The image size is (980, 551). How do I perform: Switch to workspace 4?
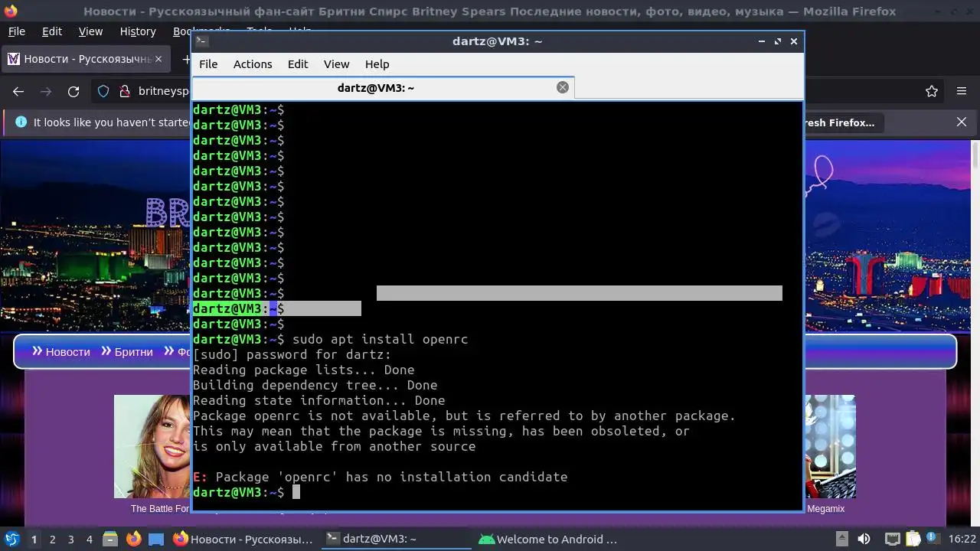[x=90, y=540]
